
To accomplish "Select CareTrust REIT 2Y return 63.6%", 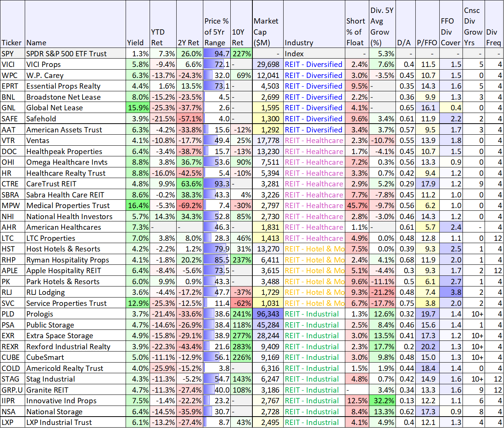I will [190, 184].
